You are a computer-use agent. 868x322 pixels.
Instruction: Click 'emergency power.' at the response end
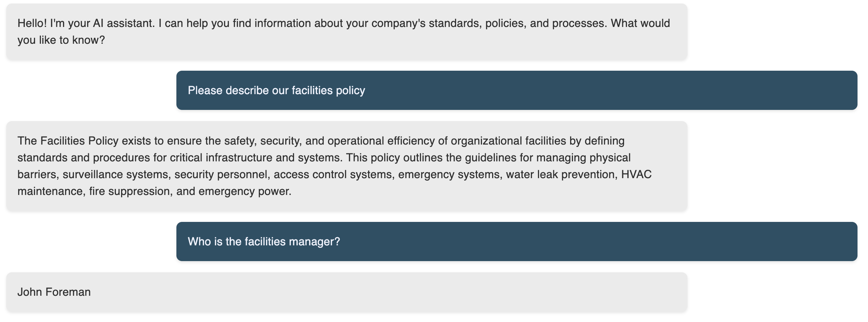pyautogui.click(x=245, y=191)
